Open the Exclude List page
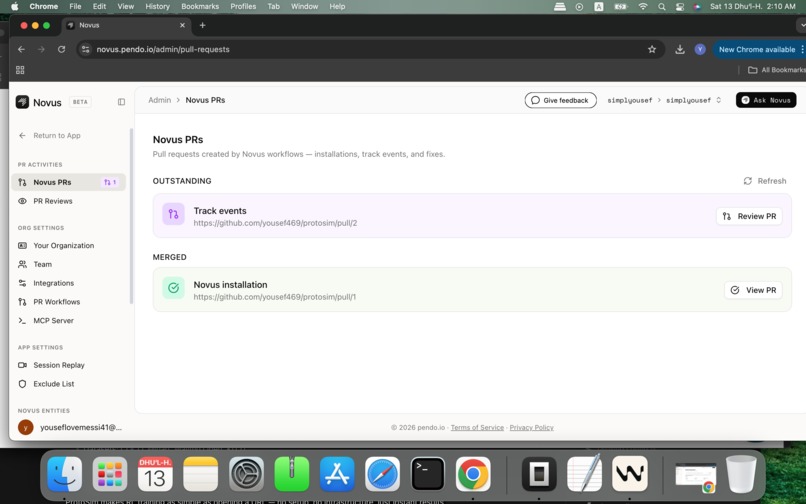 coord(68,384)
